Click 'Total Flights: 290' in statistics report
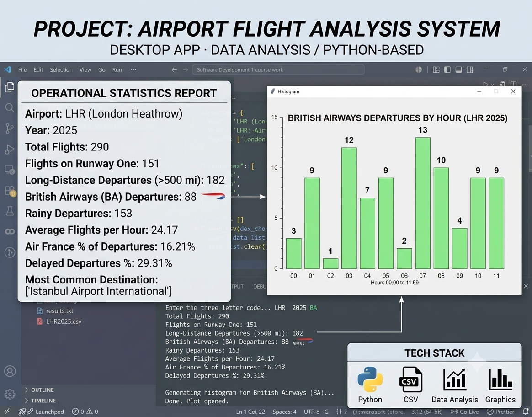This screenshot has width=532, height=417. pyautogui.click(x=67, y=147)
